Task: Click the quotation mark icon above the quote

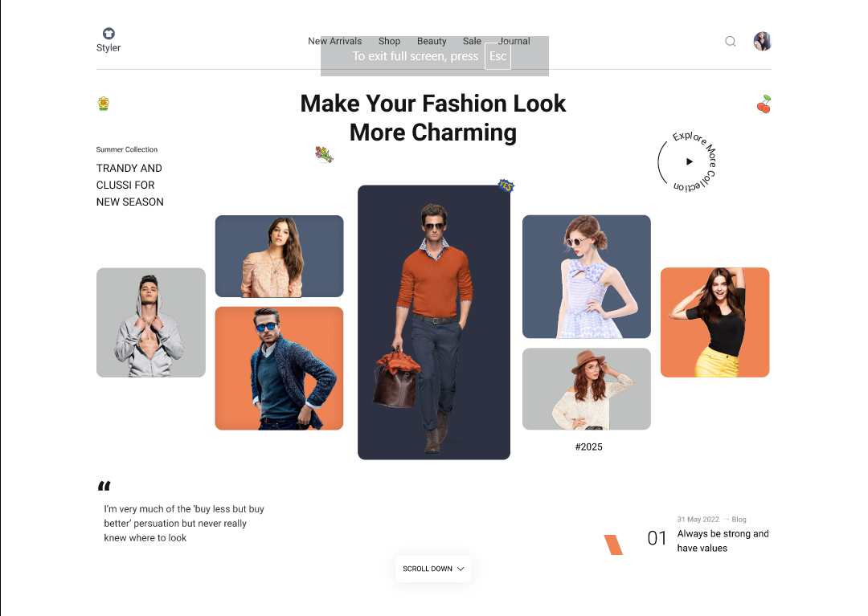Action: 104,486
